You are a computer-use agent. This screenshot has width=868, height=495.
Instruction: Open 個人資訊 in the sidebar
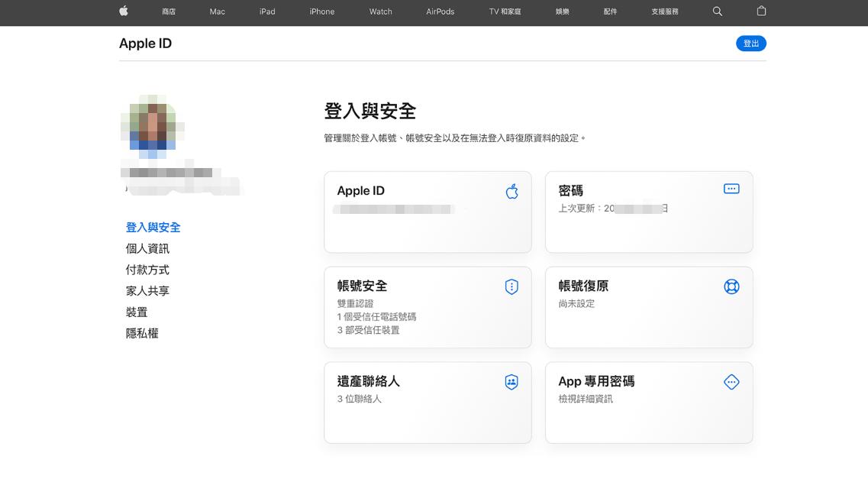click(147, 248)
